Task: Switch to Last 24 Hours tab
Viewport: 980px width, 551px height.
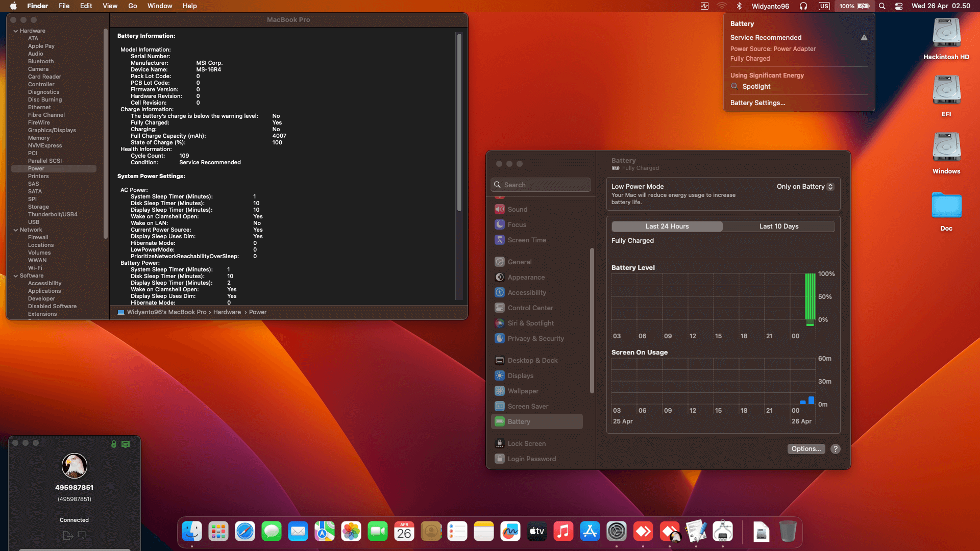Action: (x=667, y=227)
